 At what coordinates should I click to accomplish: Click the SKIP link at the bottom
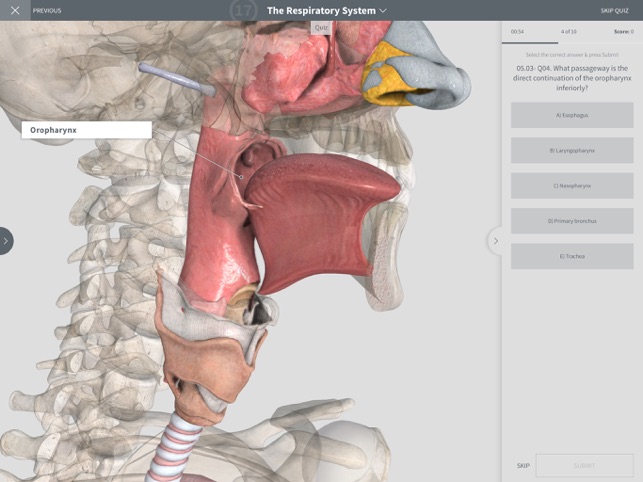(523, 466)
